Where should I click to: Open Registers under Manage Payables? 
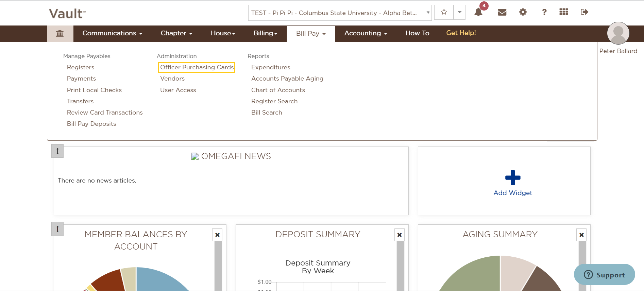click(81, 67)
